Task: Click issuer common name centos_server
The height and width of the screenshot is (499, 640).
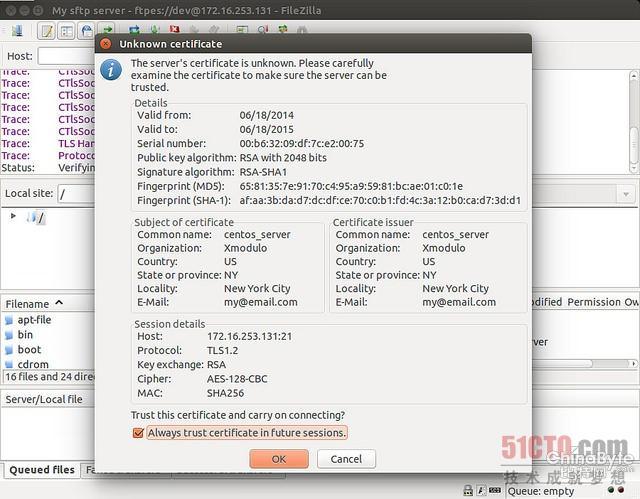Action: [456, 235]
